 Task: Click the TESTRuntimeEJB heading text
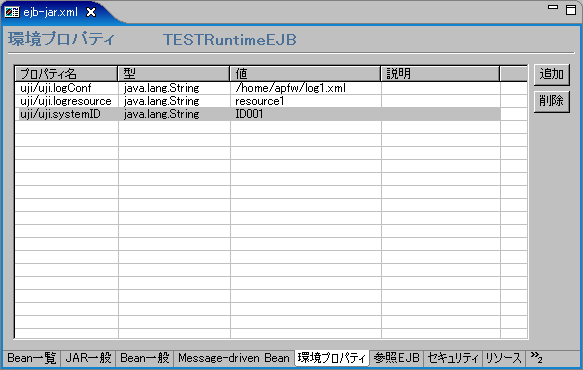[x=230, y=40]
